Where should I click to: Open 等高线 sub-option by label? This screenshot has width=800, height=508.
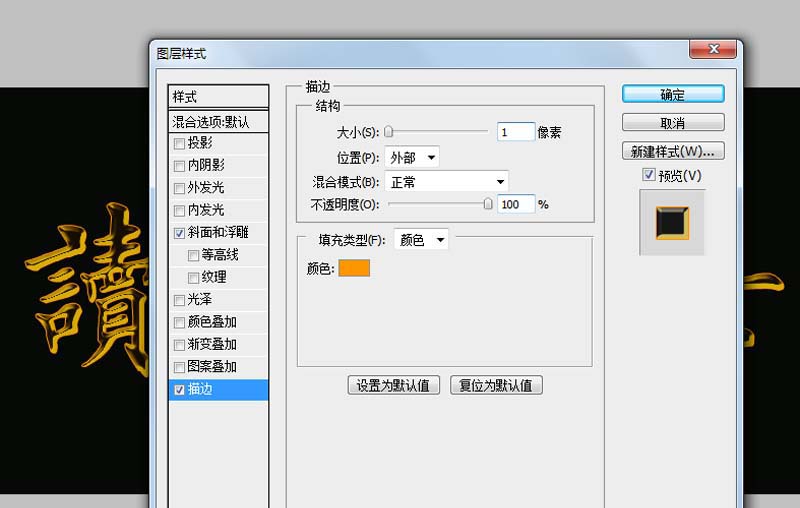point(220,255)
